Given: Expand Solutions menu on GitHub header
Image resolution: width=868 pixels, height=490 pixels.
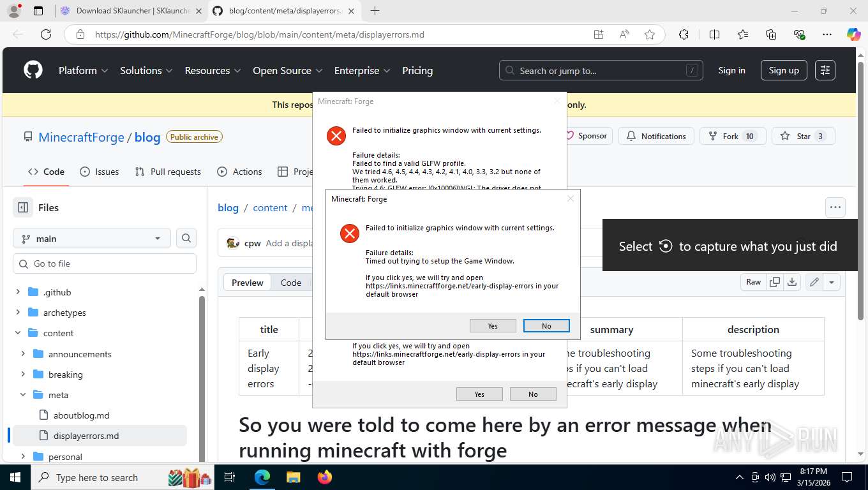Looking at the screenshot, I should 146,70.
